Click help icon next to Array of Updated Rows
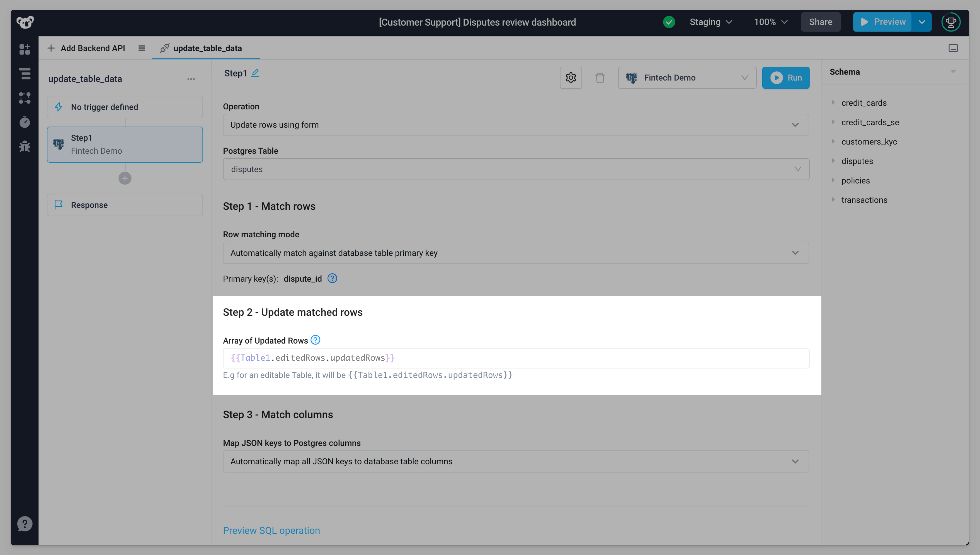The image size is (980, 555). 315,340
